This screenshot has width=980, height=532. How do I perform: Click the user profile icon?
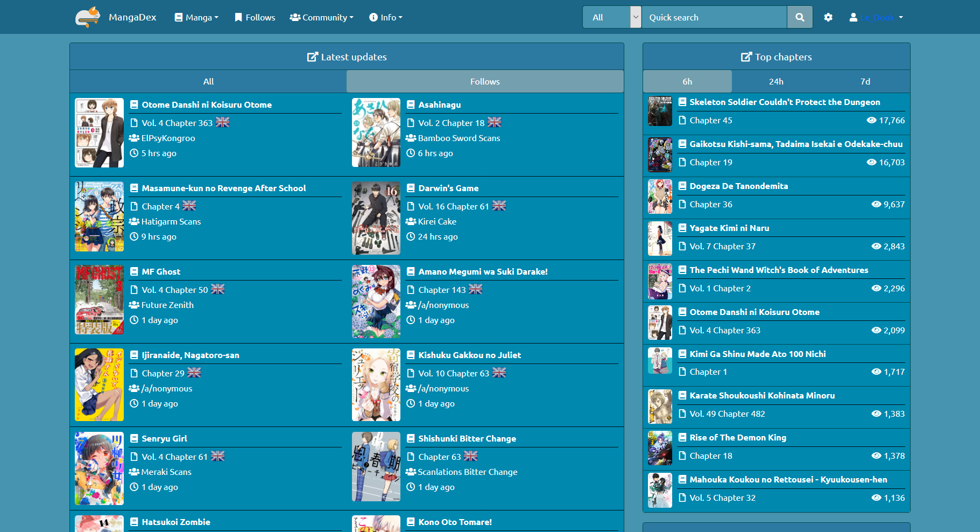click(854, 17)
